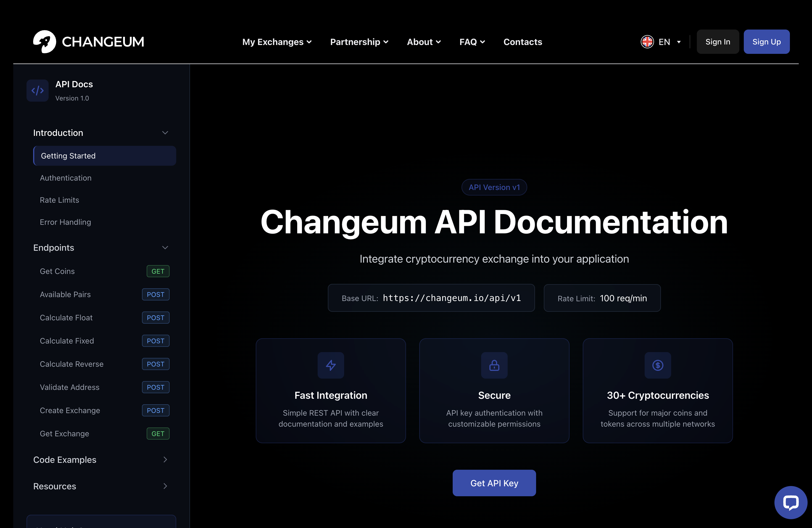Click the Get API Key button

[494, 483]
